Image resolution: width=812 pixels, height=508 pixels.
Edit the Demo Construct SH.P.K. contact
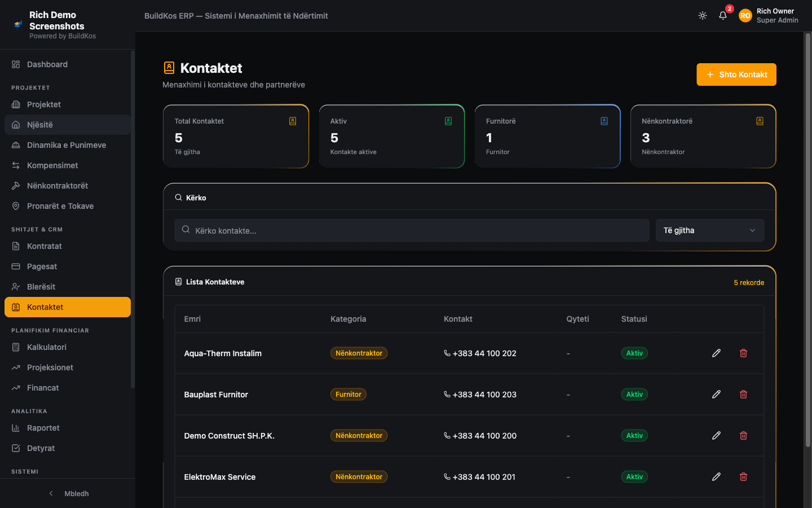point(716,435)
